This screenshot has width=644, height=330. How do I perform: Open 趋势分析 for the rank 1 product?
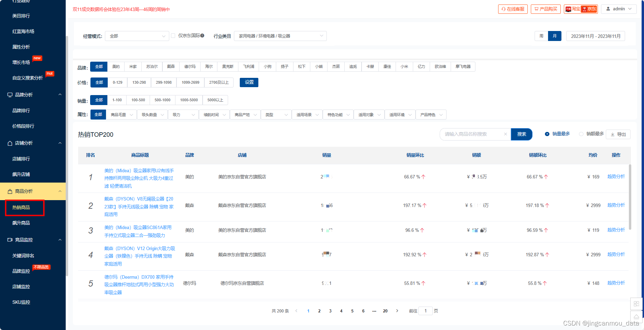click(x=616, y=177)
